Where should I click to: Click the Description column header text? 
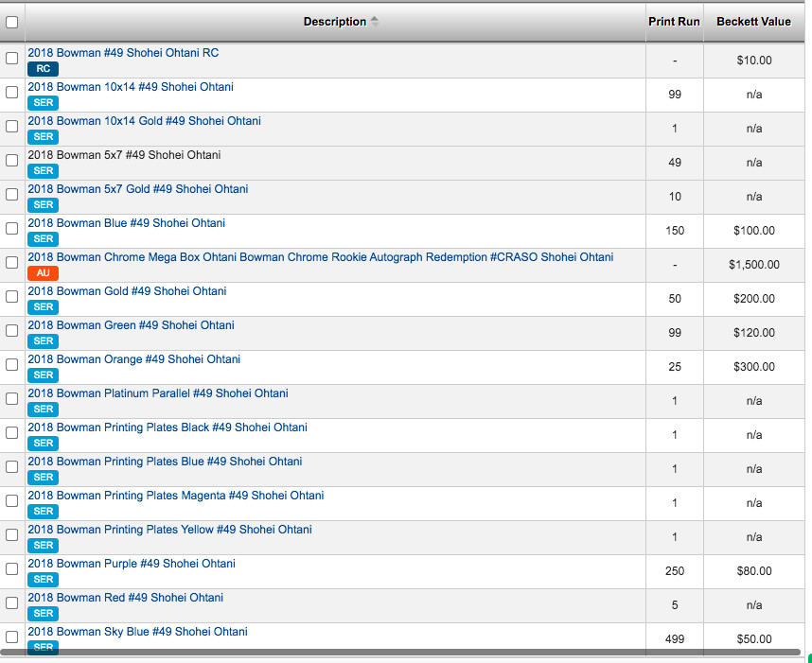pos(334,22)
